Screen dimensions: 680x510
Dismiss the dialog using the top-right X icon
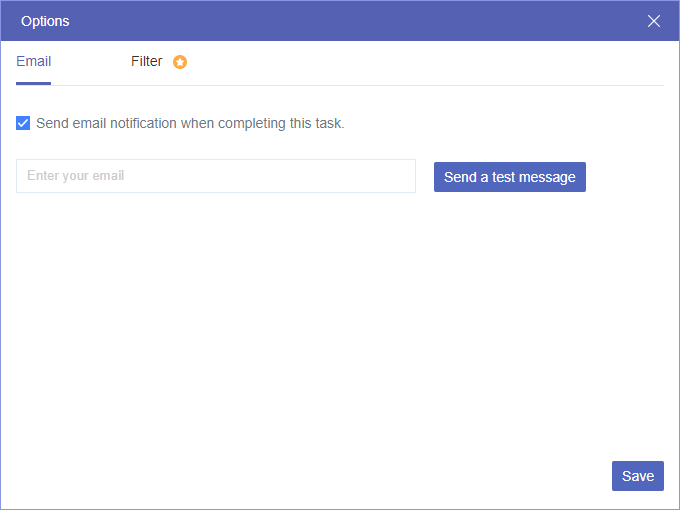pyautogui.click(x=654, y=21)
